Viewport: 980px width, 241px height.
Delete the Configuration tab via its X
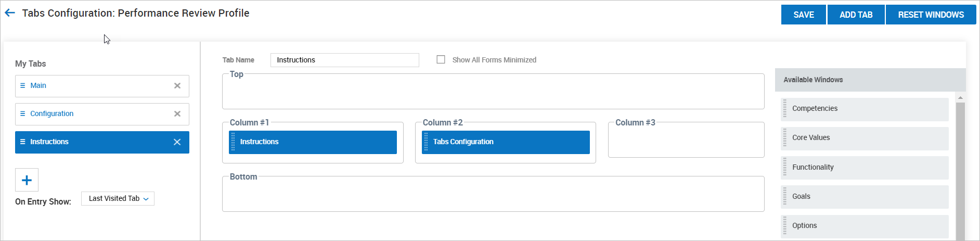pos(177,114)
